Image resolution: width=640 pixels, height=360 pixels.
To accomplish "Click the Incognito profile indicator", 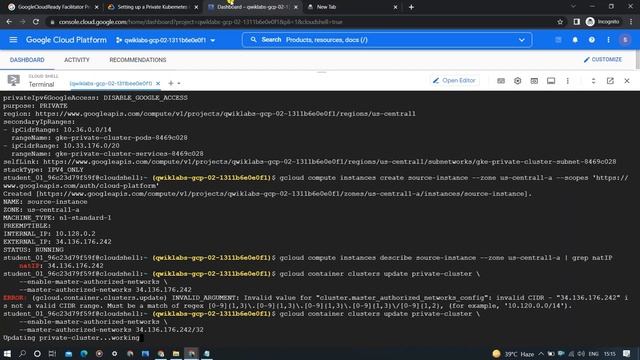I will 602,22.
